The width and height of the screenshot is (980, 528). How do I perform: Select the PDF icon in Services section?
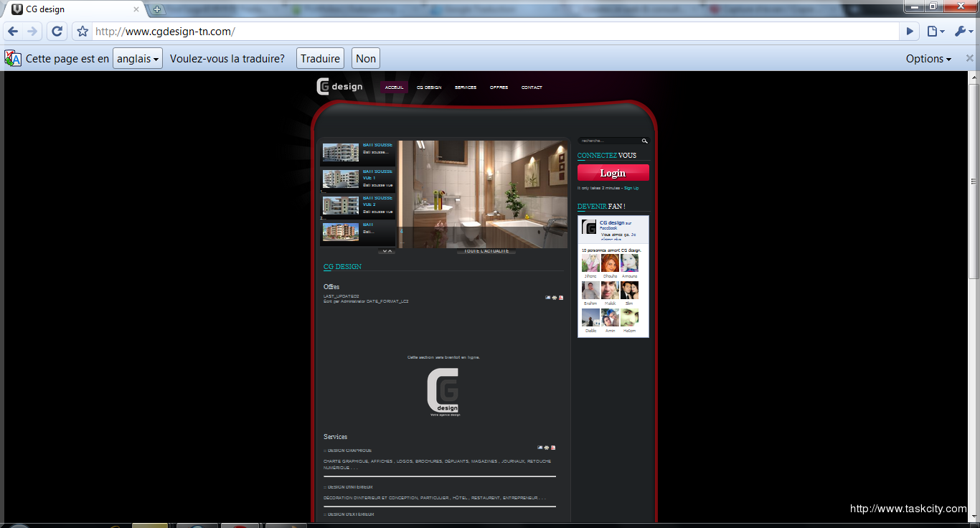click(553, 448)
